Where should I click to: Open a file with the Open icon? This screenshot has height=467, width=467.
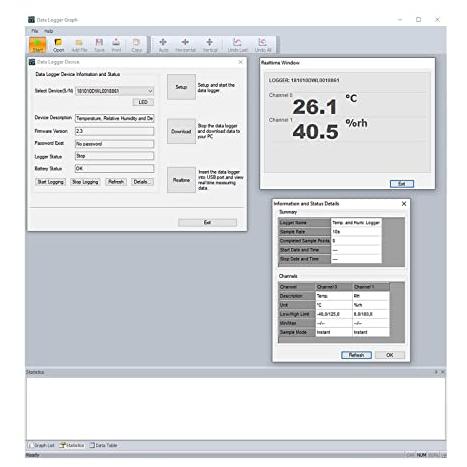[58, 45]
